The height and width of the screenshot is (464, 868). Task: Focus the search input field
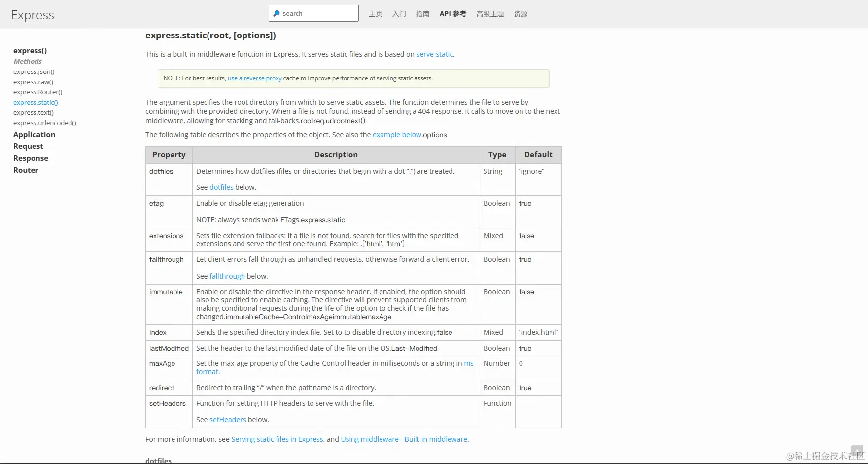(x=313, y=13)
